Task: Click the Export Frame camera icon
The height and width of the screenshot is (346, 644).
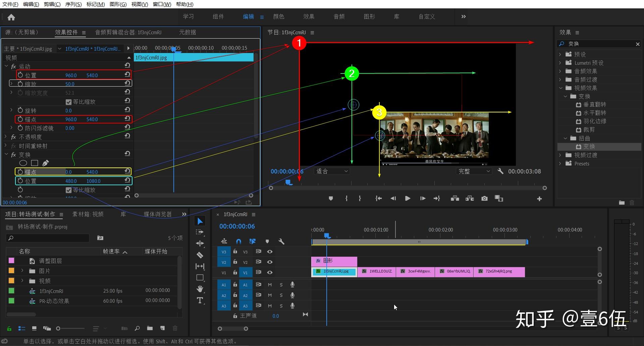Action: 484,199
